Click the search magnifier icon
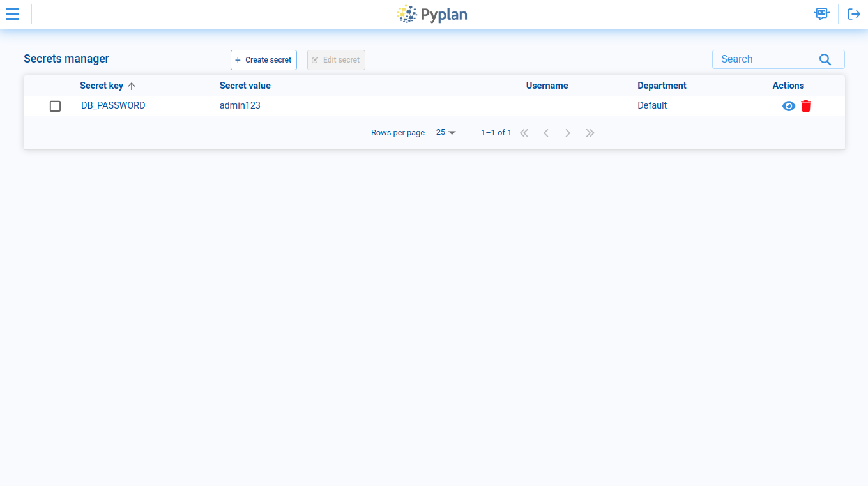Image resolution: width=868 pixels, height=486 pixels. click(x=825, y=59)
